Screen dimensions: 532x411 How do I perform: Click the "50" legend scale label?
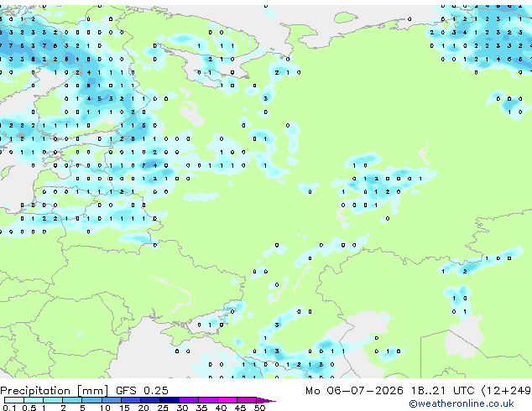tap(260, 408)
